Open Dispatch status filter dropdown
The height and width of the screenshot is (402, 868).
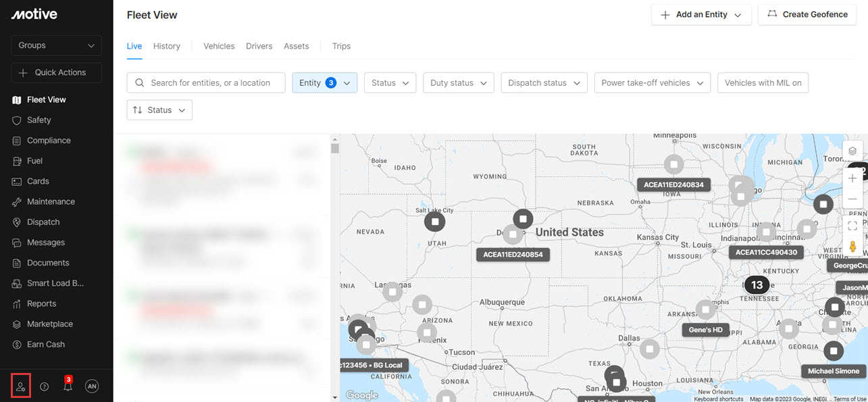(x=544, y=83)
